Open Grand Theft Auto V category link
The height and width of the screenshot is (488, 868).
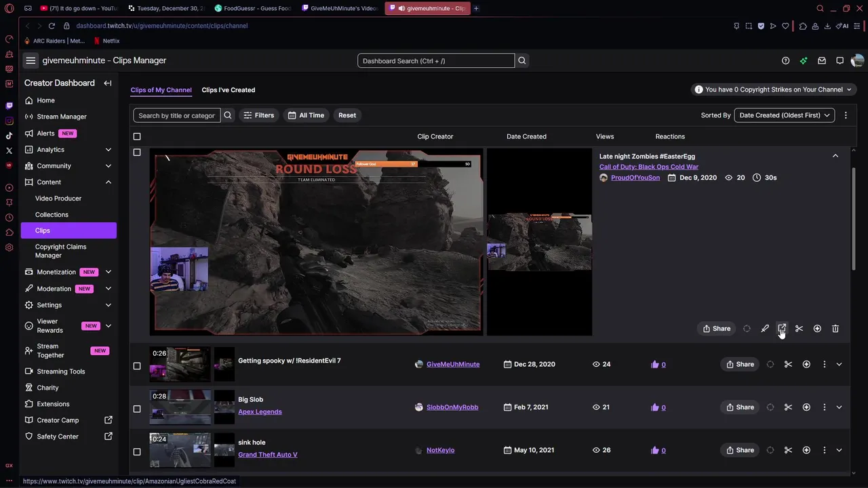click(268, 455)
